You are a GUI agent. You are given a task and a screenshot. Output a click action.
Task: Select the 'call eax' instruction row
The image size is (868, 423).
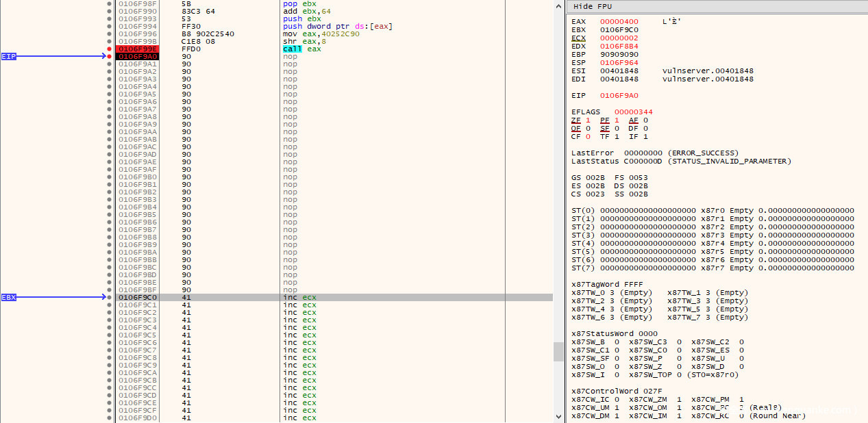pos(301,49)
